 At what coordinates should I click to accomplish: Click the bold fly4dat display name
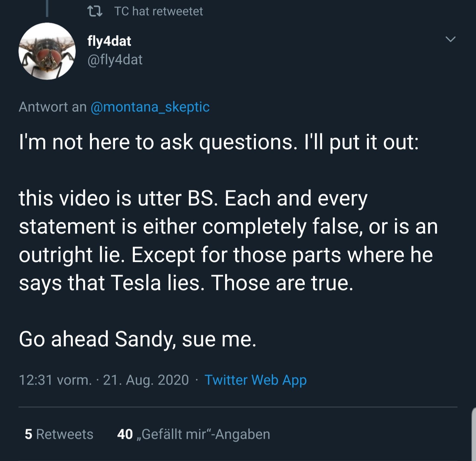point(109,41)
